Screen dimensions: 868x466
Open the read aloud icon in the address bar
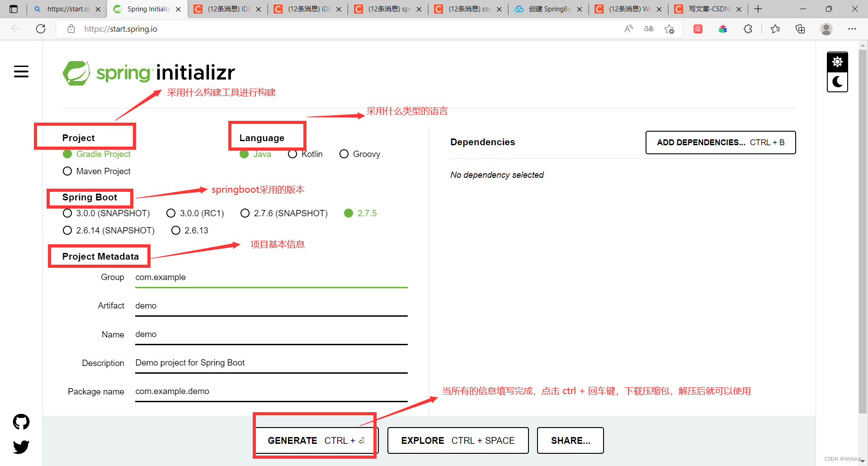click(x=628, y=29)
